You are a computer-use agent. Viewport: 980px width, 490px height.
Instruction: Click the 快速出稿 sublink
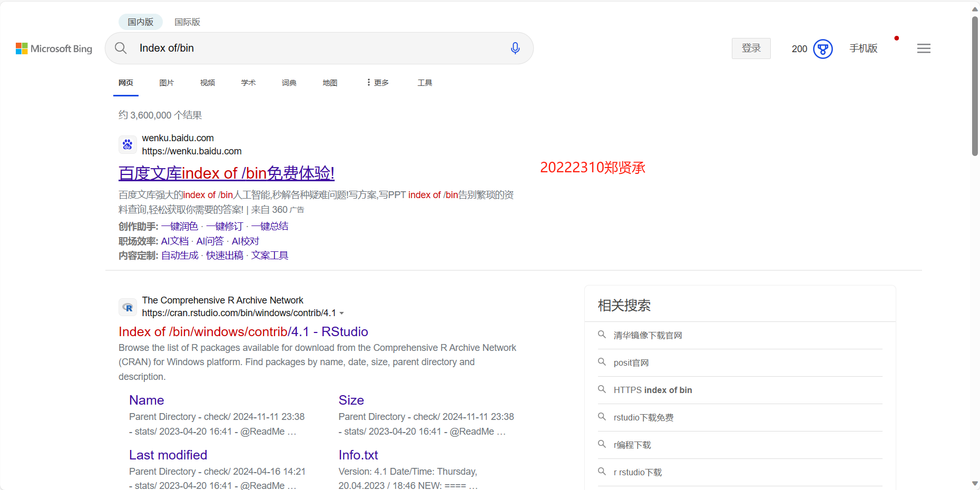[224, 256]
